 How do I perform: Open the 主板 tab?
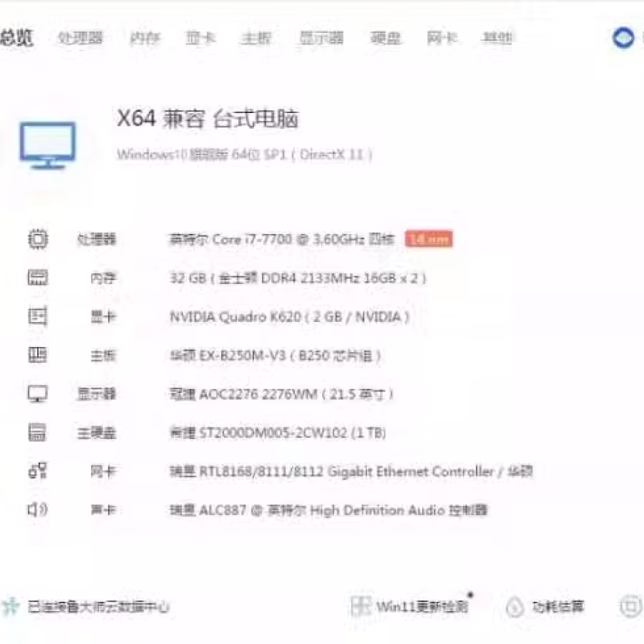(x=256, y=38)
